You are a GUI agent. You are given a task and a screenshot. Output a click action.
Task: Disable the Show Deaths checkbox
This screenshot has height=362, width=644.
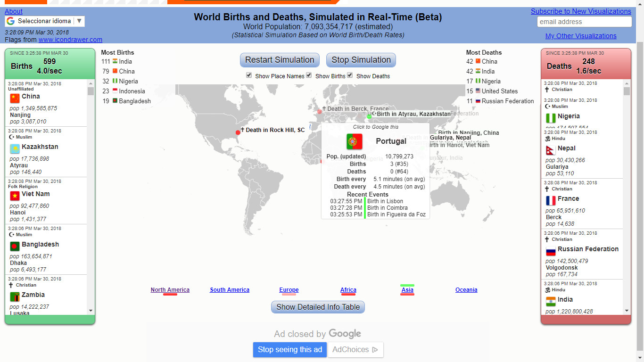coord(350,75)
